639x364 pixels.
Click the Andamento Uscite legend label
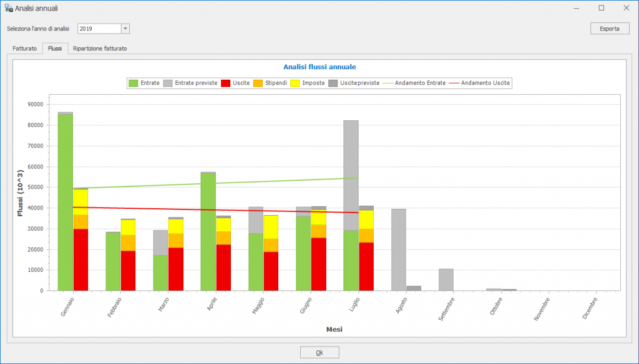pos(485,83)
